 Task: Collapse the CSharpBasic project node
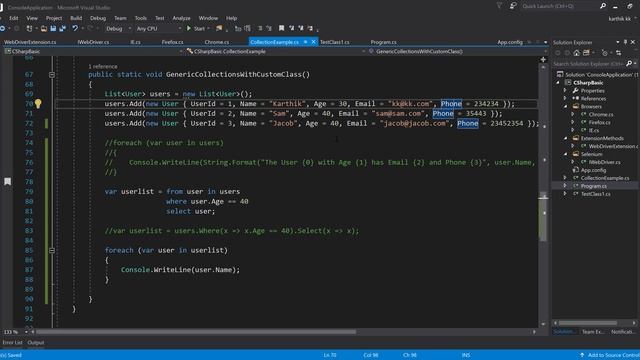coord(558,82)
